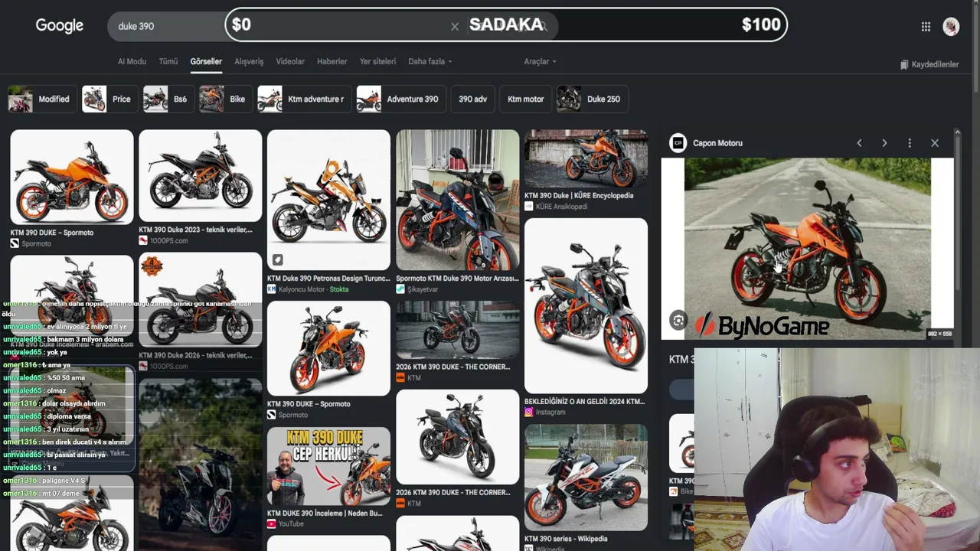The image size is (980, 551).
Task: Apply the Bike filter chip
Action: 226,99
